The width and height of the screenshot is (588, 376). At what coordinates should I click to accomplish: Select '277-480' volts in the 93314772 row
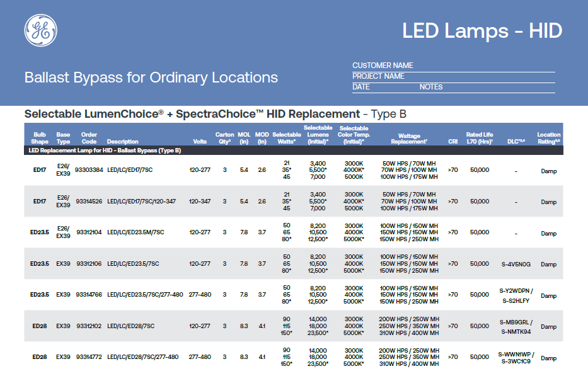pos(200,357)
